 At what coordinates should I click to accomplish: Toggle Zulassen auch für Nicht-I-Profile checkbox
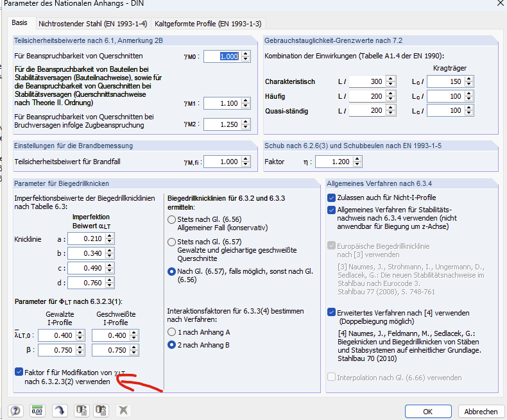point(331,197)
